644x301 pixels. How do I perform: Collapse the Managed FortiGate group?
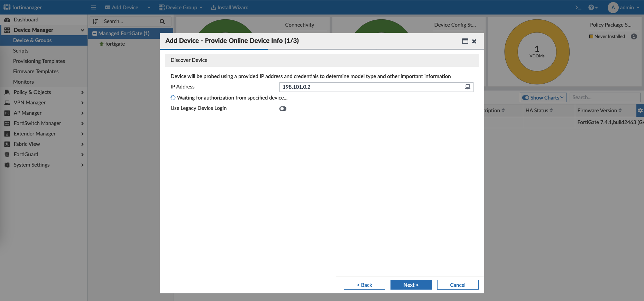point(94,34)
